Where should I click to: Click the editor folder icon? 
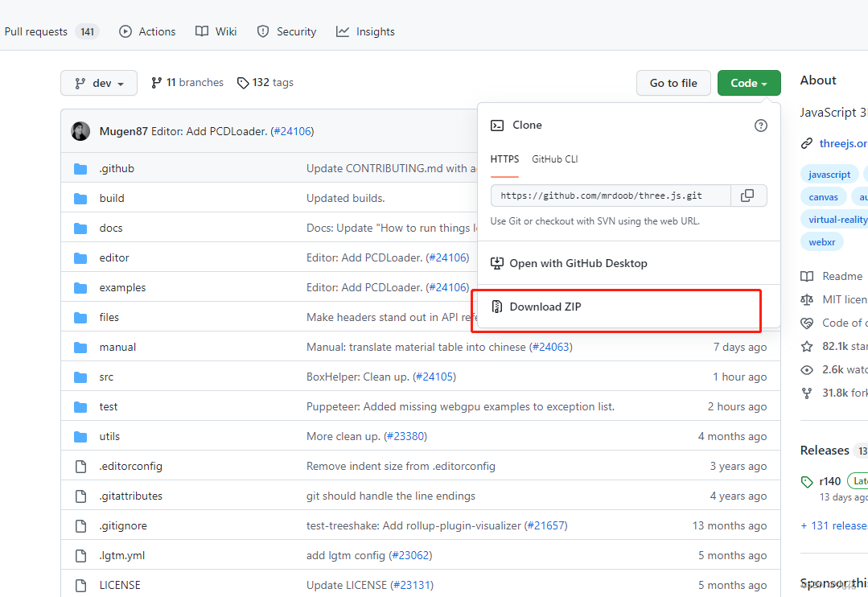[80, 258]
